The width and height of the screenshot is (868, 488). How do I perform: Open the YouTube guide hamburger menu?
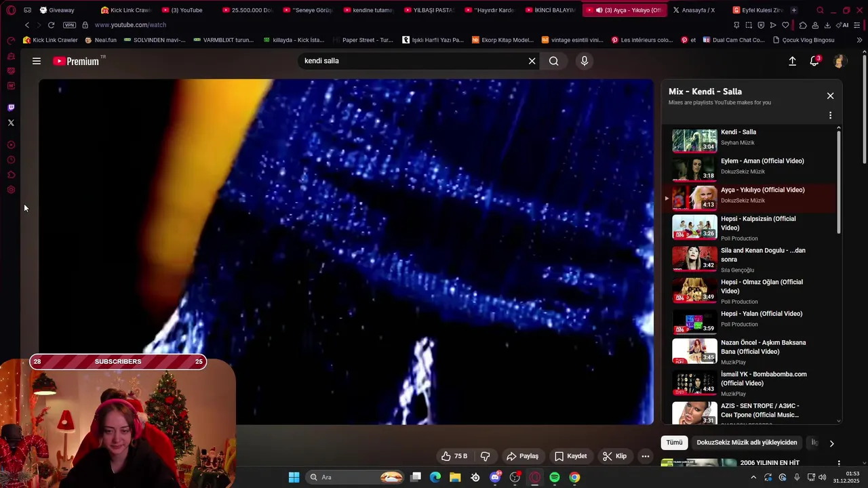(37, 61)
